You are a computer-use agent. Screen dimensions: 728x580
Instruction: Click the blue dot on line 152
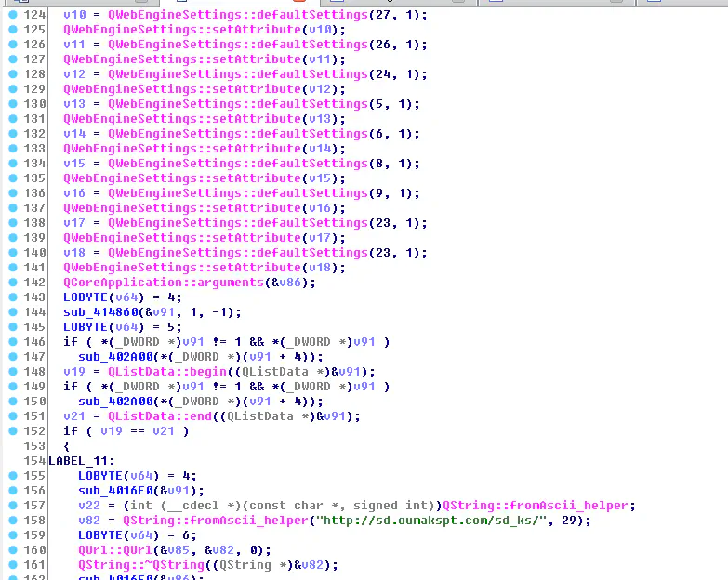click(x=12, y=431)
